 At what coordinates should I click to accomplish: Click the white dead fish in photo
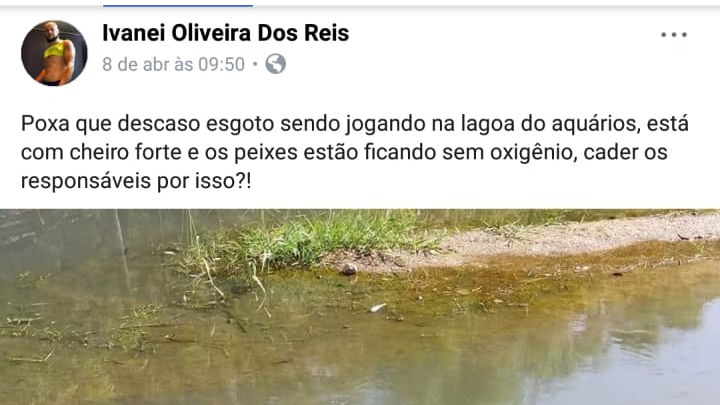point(378,307)
